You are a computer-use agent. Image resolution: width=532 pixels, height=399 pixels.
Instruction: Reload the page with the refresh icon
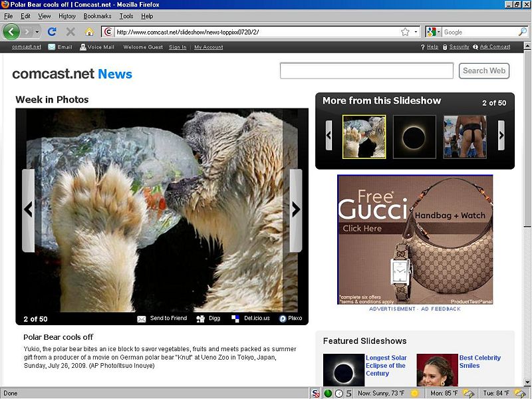[52, 31]
